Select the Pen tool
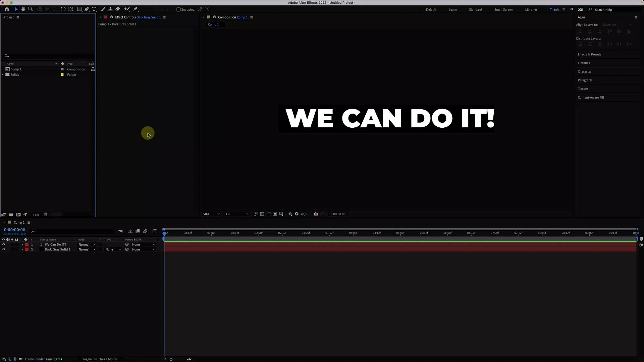644x362 pixels. tap(87, 9)
